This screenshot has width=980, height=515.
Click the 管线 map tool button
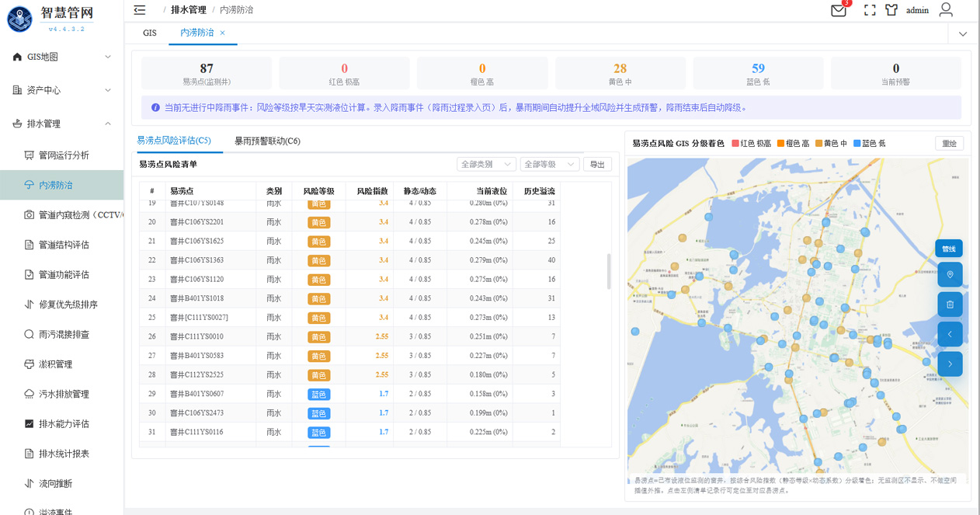click(949, 249)
